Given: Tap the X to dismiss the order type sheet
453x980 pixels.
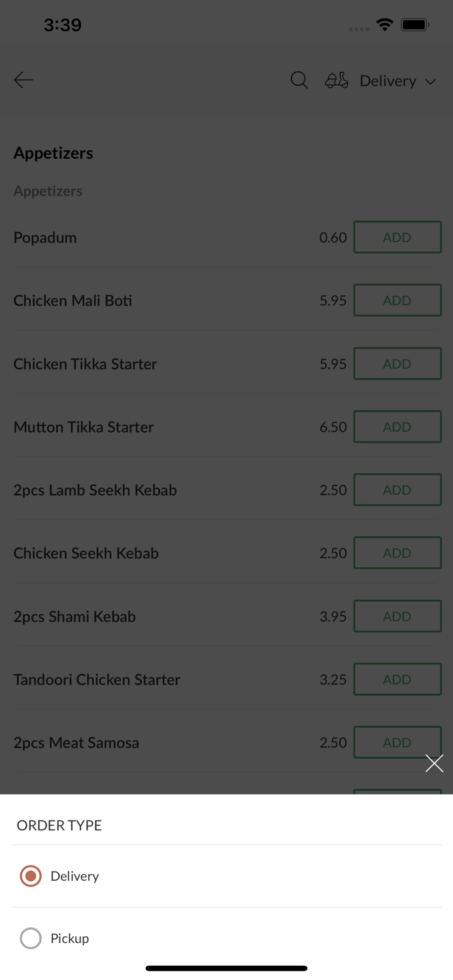Looking at the screenshot, I should click(434, 762).
